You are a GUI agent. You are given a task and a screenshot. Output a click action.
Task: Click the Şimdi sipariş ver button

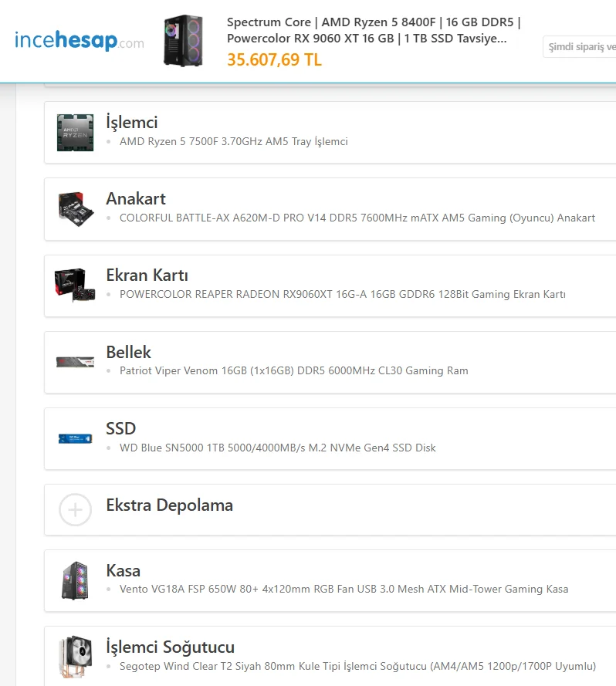click(x=580, y=46)
